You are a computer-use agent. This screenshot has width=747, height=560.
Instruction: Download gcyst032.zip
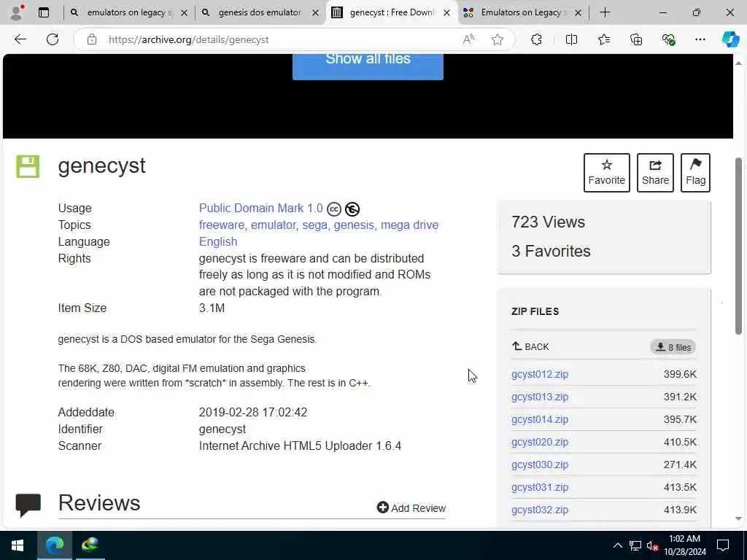[x=540, y=510]
